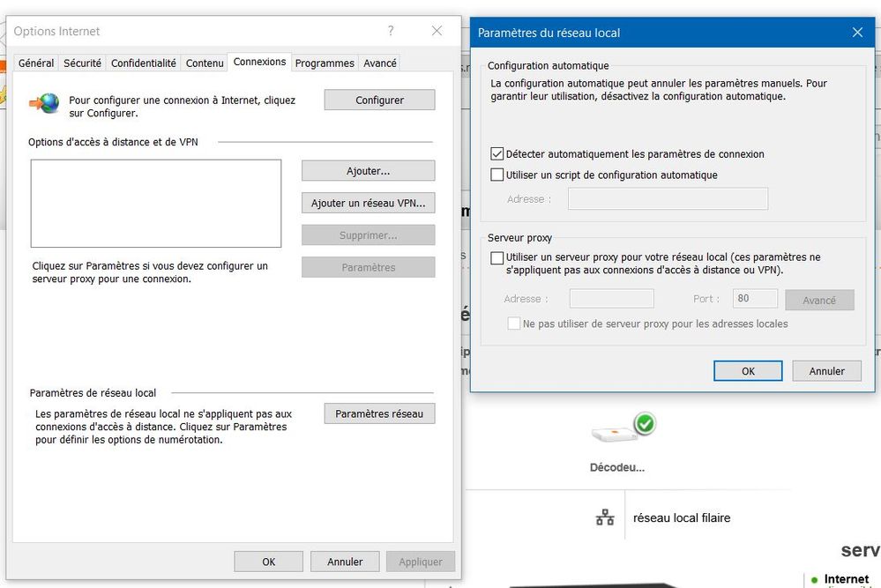Toggle Détecter automatiquement les paramètres de connexion

click(x=496, y=154)
